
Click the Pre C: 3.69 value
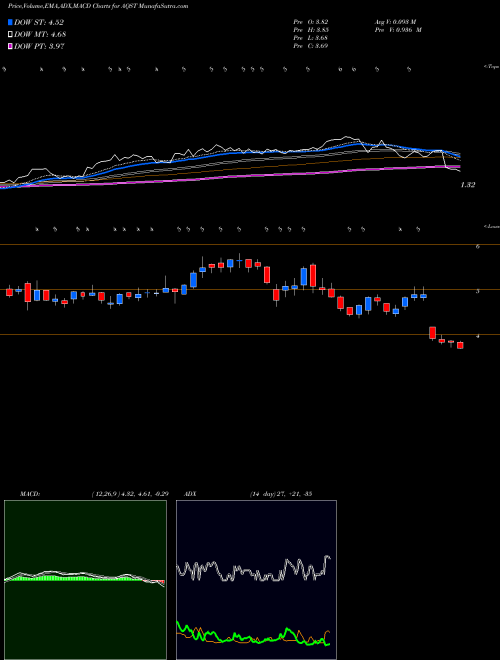click(x=311, y=46)
